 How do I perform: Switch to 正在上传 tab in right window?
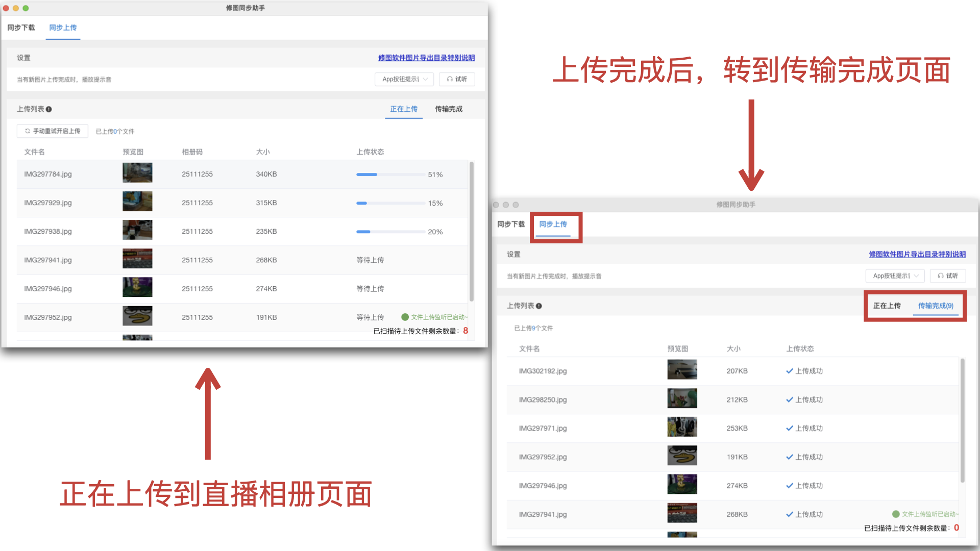887,306
